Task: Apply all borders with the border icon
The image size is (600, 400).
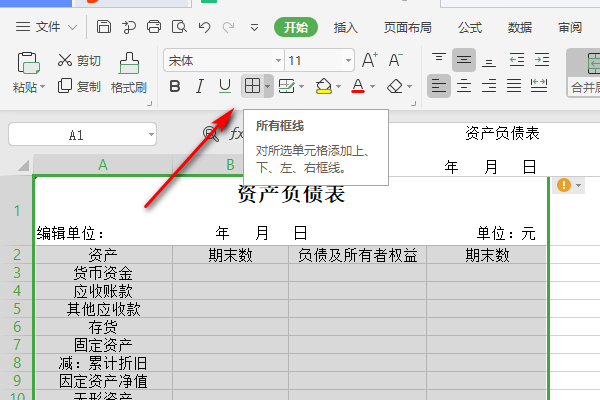Action: pos(253,87)
